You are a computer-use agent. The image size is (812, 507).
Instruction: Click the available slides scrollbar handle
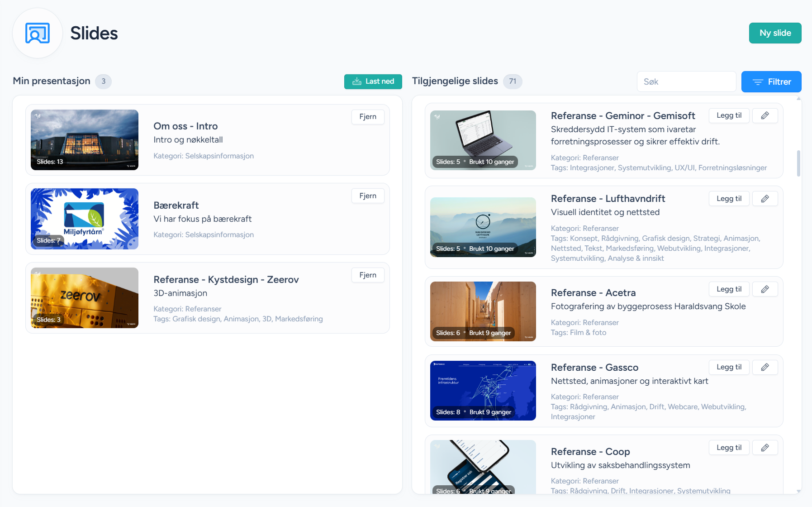(798, 163)
